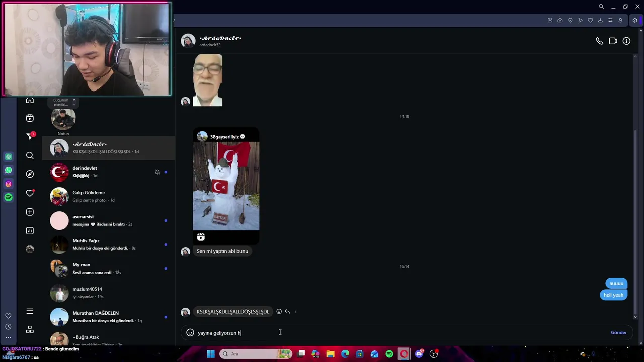Open Instagram notifications heart icon
644x362 pixels.
click(x=30, y=193)
